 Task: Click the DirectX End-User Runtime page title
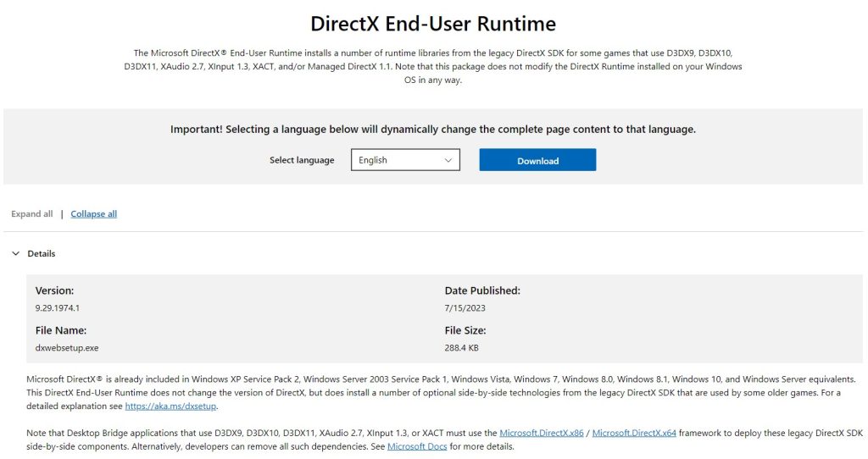point(433,24)
